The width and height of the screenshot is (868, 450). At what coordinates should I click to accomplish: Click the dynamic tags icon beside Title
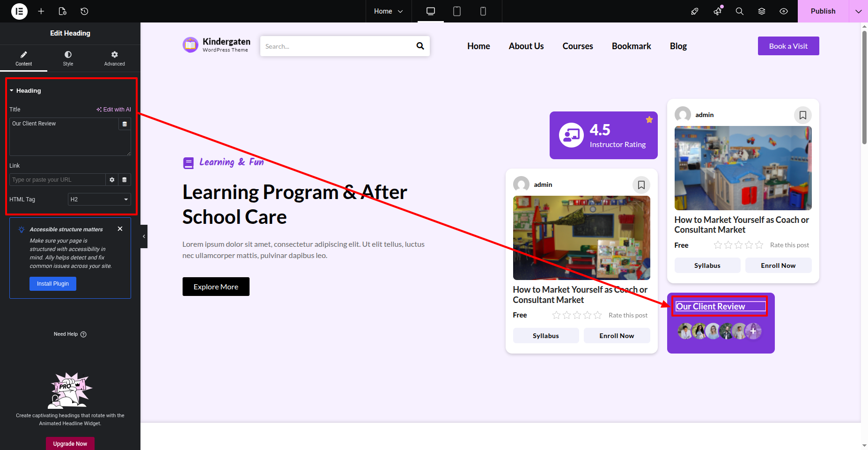(x=125, y=124)
